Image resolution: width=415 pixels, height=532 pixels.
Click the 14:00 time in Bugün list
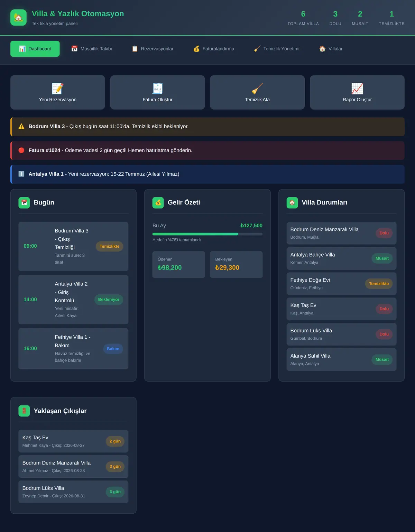(x=30, y=300)
